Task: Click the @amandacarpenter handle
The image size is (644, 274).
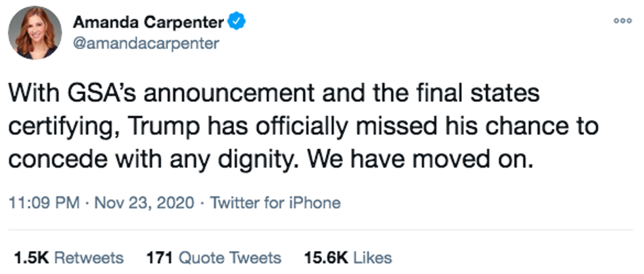Action: (x=146, y=43)
